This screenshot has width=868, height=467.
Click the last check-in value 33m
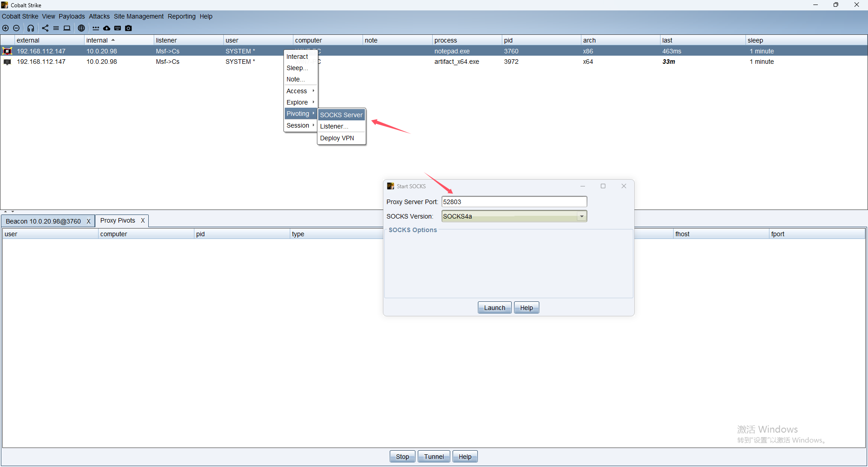[x=669, y=62]
